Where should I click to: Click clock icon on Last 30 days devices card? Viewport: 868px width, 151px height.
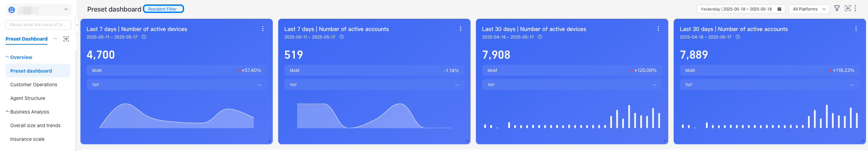pyautogui.click(x=540, y=37)
